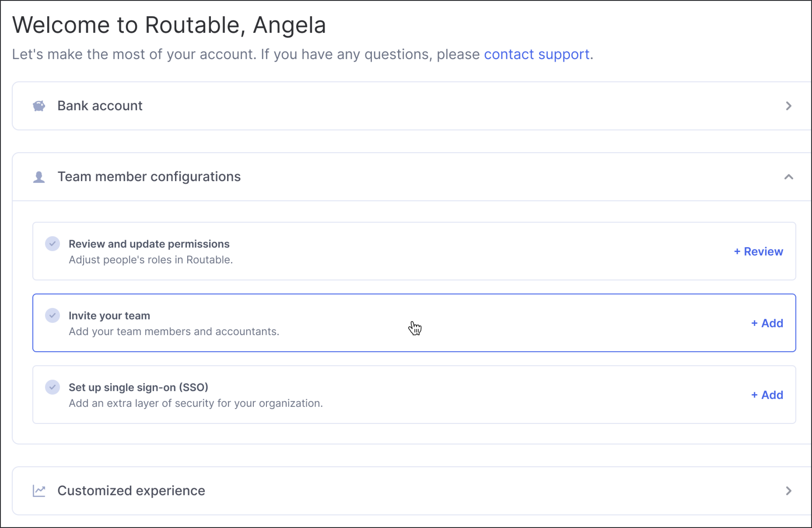The image size is (812, 528).
Task: Click + Add for Invite your team
Action: (x=767, y=323)
